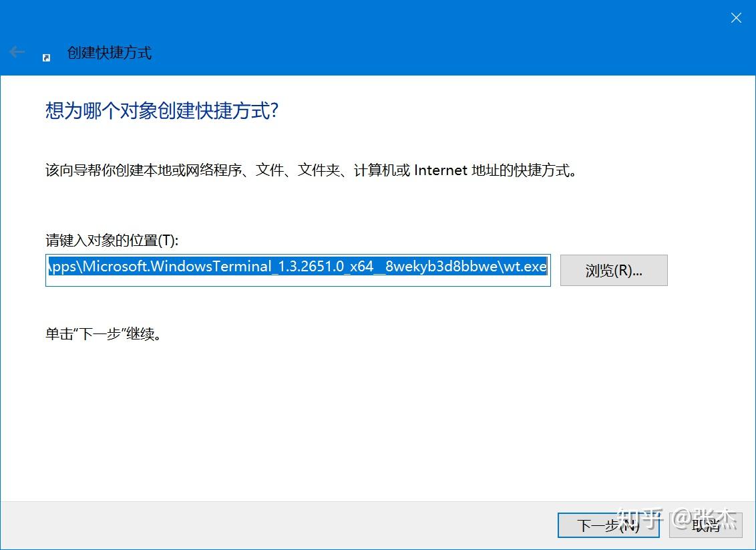Image resolution: width=756 pixels, height=550 pixels.
Task: Select the grayed back button at top left
Action: pos(16,51)
